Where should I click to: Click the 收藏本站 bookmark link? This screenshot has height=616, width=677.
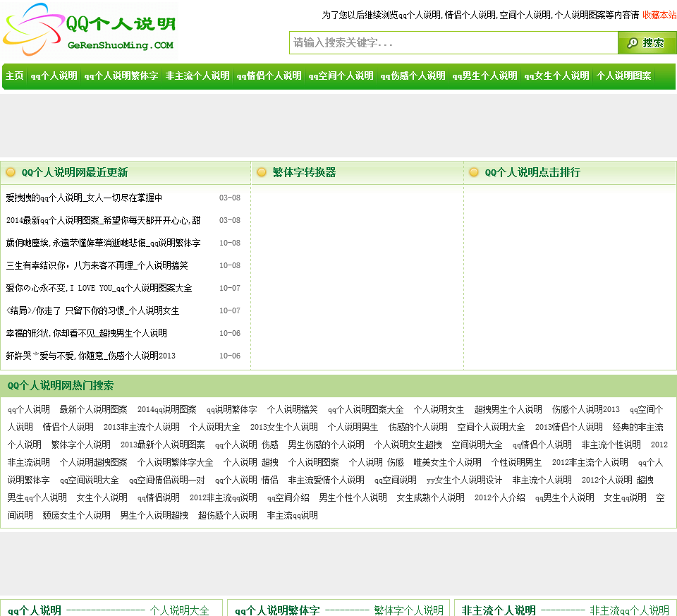659,15
